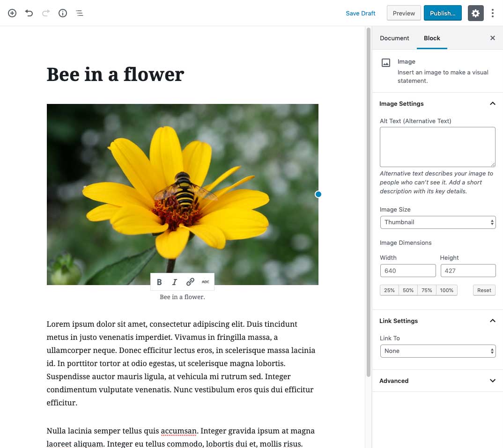Open the block navigation menu
The height and width of the screenshot is (448, 503).
coord(79,13)
